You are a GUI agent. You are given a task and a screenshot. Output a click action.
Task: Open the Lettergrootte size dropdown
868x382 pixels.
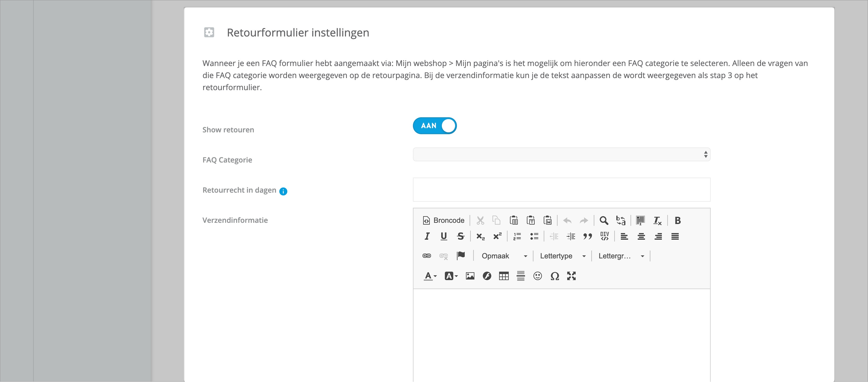point(621,256)
